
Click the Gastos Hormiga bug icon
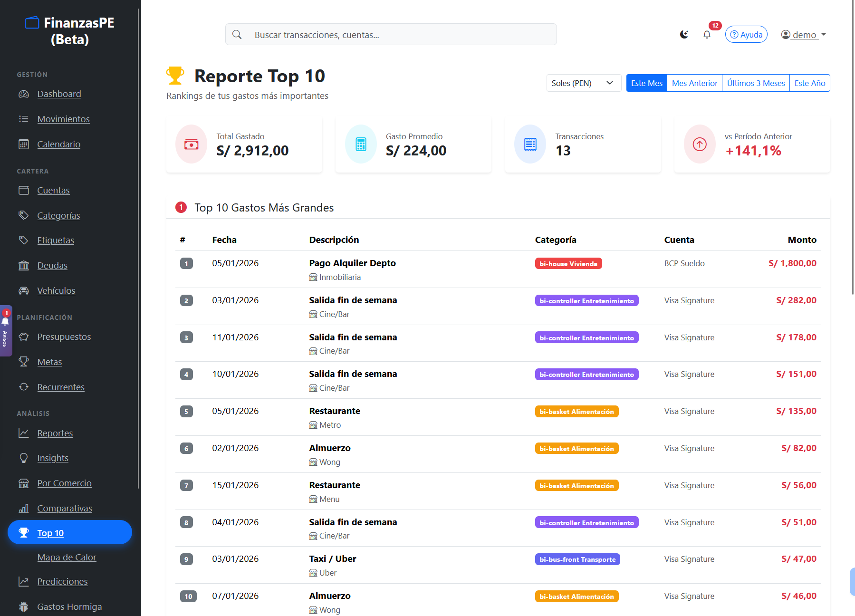click(x=24, y=606)
